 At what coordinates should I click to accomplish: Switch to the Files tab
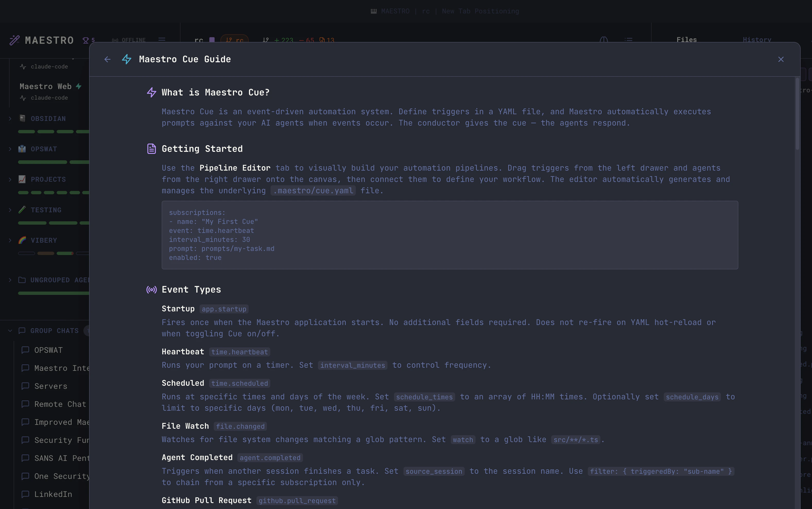pyautogui.click(x=687, y=40)
